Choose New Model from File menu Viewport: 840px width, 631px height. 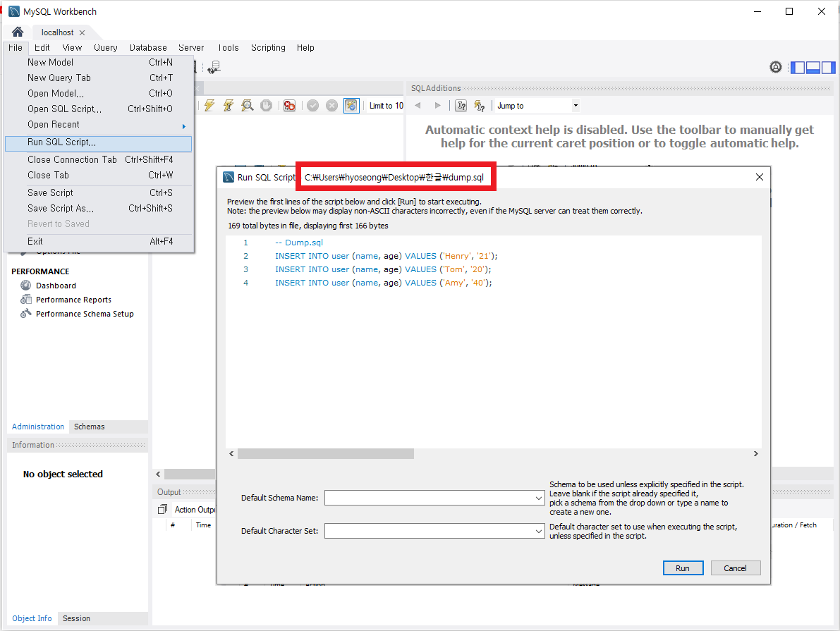[x=99, y=62]
